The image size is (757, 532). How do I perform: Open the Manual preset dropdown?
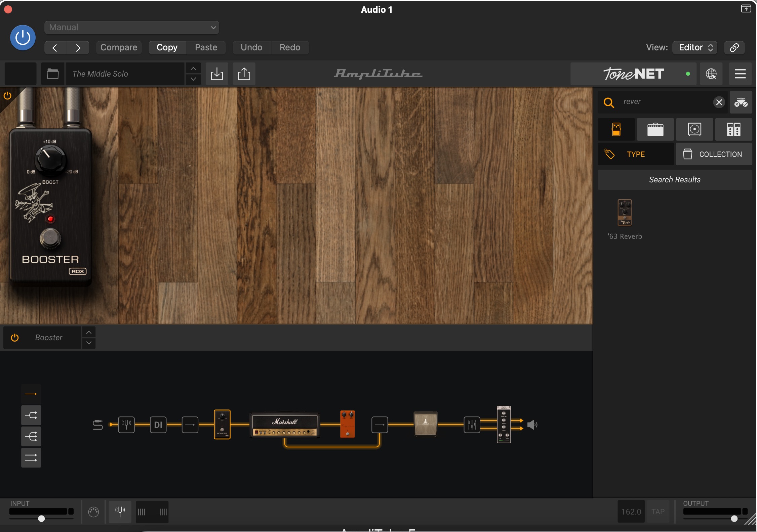131,27
